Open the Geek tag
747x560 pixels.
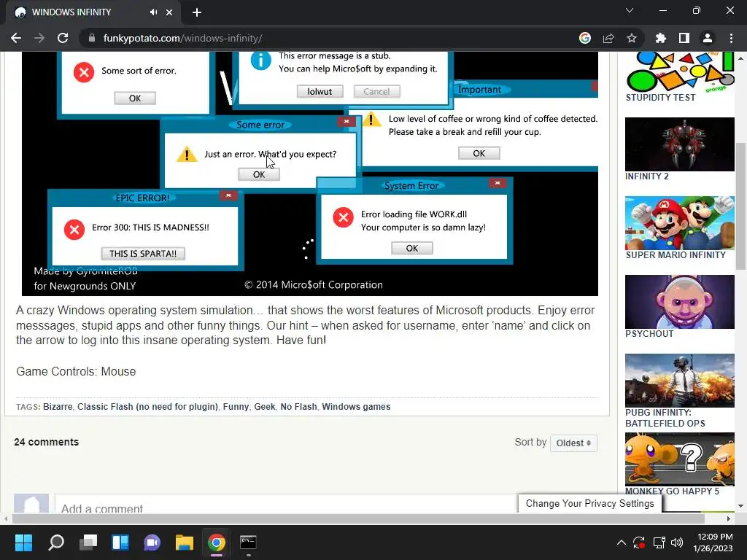pos(264,407)
